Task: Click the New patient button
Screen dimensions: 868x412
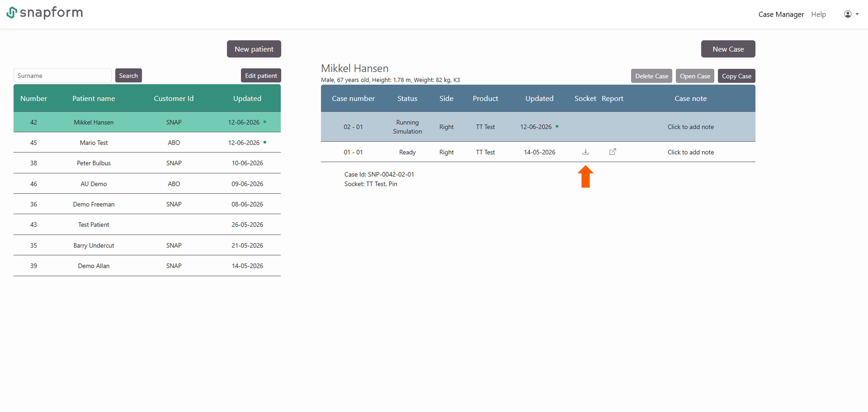Action: coord(254,49)
